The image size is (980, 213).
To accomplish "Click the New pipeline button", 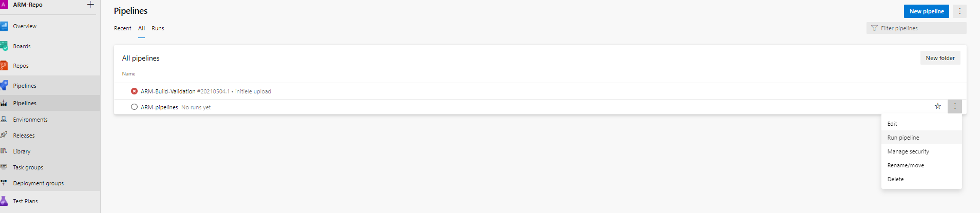I will coord(926,11).
